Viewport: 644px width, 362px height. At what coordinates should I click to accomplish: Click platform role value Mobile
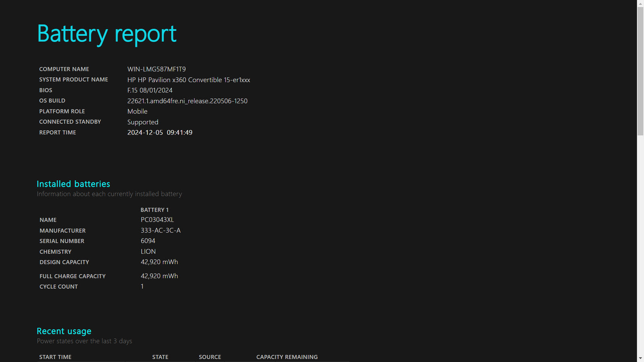point(137,111)
